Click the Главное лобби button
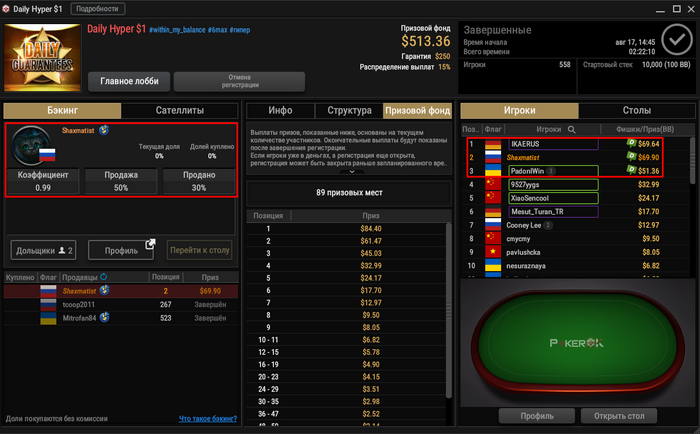Screen dimensions: 700x434 pos(129,81)
